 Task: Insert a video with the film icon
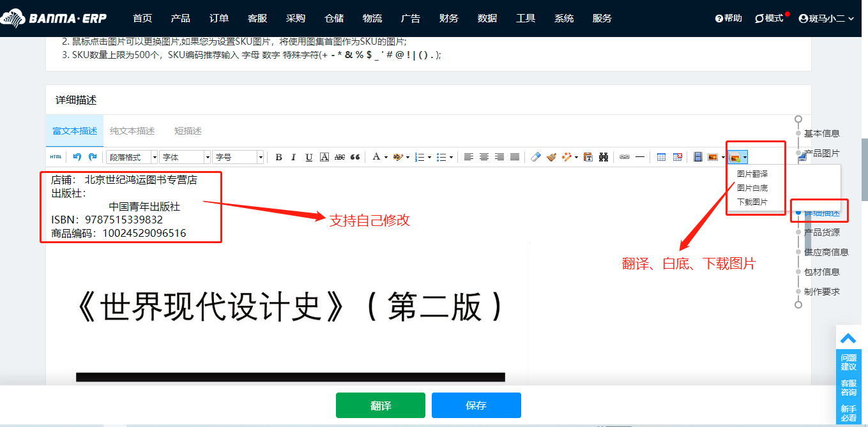point(698,157)
